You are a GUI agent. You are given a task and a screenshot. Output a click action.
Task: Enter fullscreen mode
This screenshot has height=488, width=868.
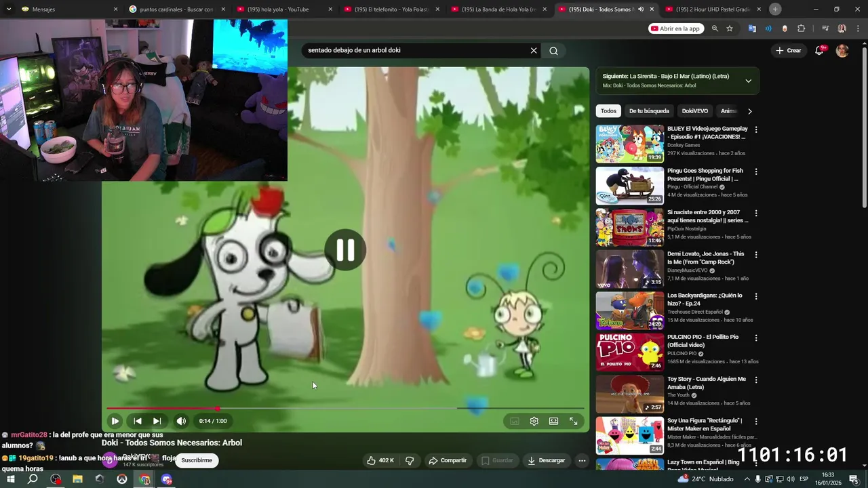click(574, 421)
